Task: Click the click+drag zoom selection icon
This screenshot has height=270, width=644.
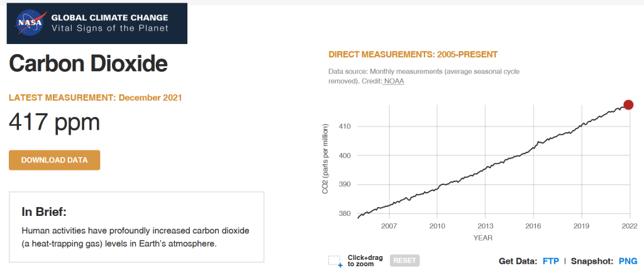Action: coord(335,261)
